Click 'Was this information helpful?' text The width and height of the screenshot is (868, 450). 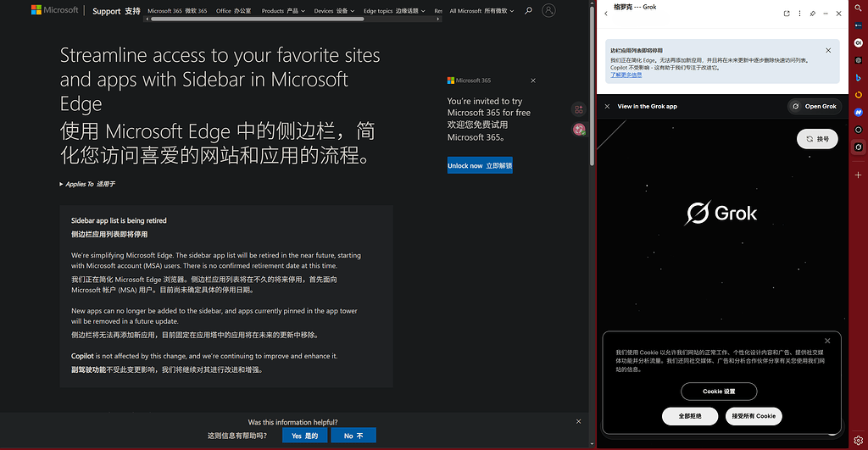[292, 422]
